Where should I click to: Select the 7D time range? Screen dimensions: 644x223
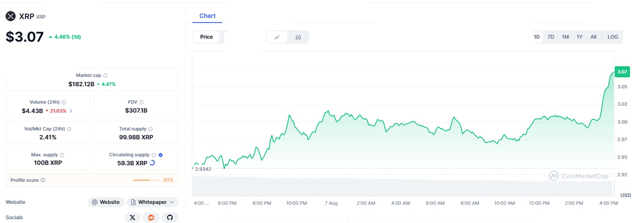tap(551, 37)
